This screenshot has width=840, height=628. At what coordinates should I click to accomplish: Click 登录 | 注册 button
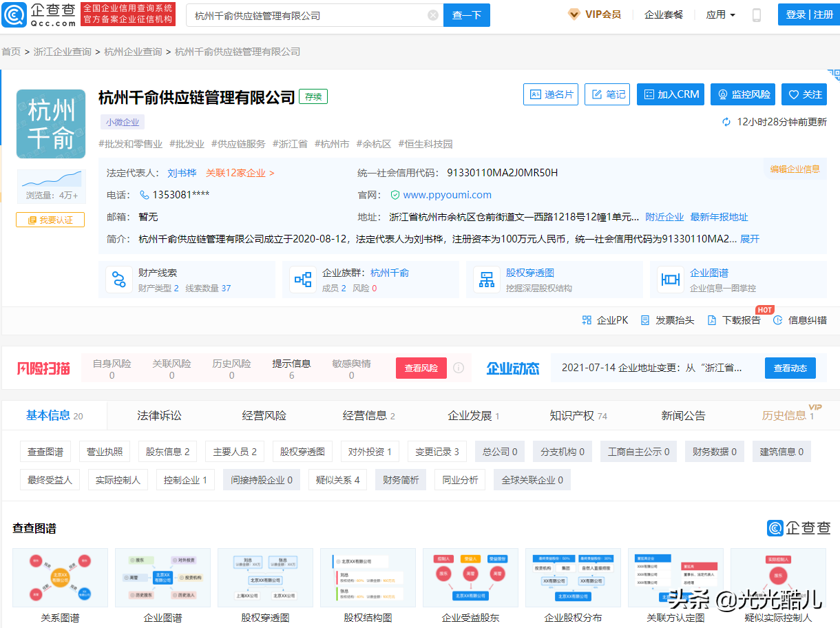point(809,14)
